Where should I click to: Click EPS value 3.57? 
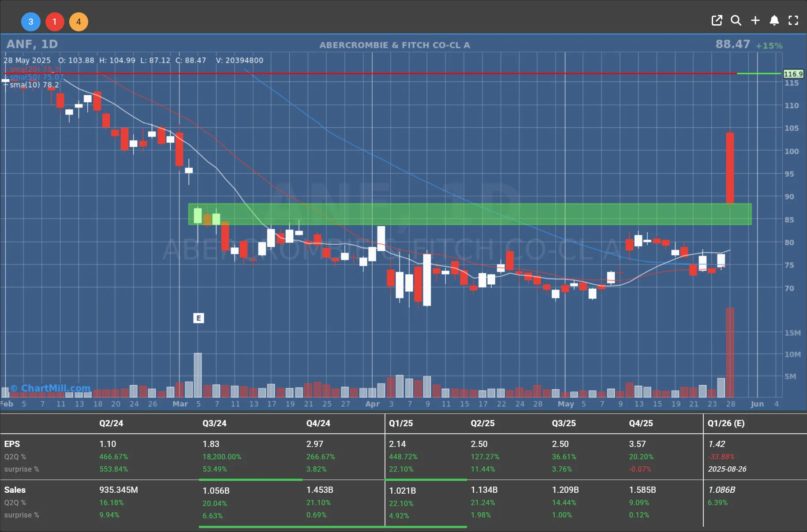click(637, 444)
